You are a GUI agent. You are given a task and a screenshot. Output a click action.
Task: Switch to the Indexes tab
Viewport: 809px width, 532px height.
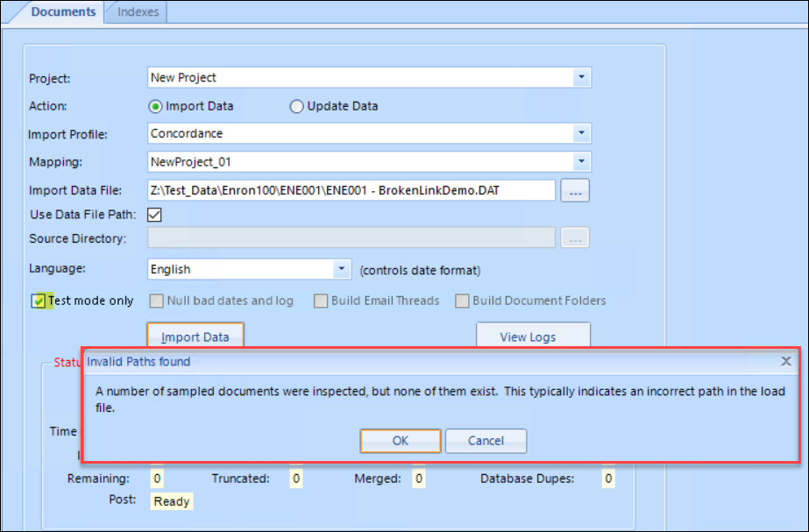[x=135, y=11]
